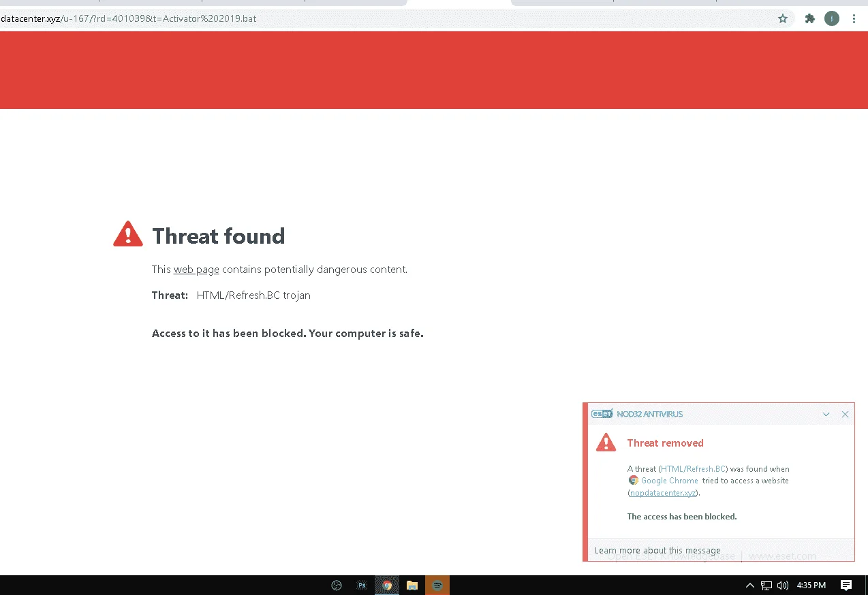Bookmark this page with the star icon
This screenshot has width=868, height=595.
783,19
